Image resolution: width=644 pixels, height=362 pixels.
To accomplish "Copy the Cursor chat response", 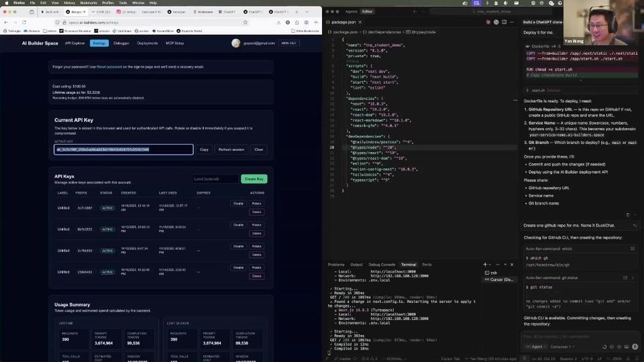I will [628, 215].
